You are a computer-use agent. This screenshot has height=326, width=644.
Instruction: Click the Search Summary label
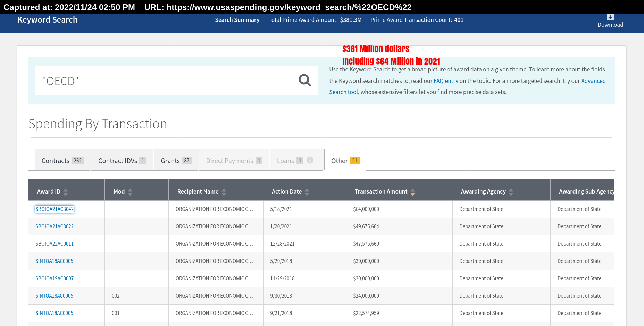pos(237,20)
